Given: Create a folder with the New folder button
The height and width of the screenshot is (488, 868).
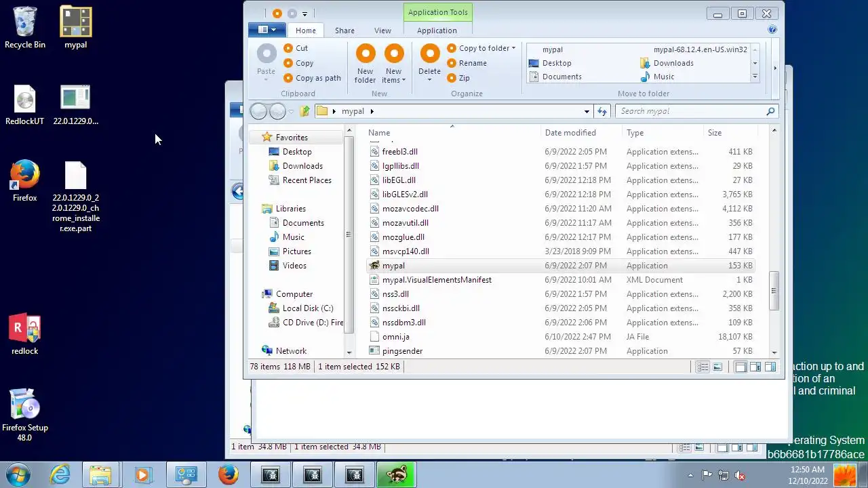Looking at the screenshot, I should point(366,63).
